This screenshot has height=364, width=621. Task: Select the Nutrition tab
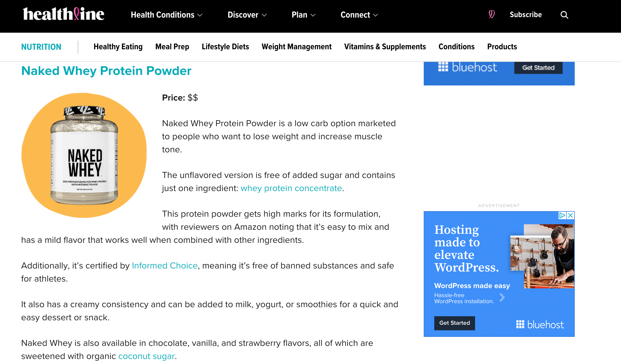click(41, 47)
